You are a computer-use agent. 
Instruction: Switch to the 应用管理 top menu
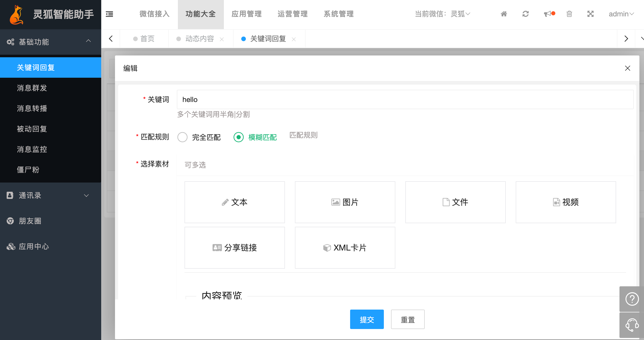coord(247,14)
